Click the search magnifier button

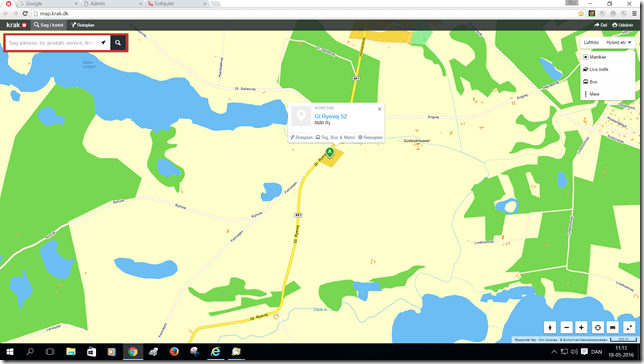[118, 42]
